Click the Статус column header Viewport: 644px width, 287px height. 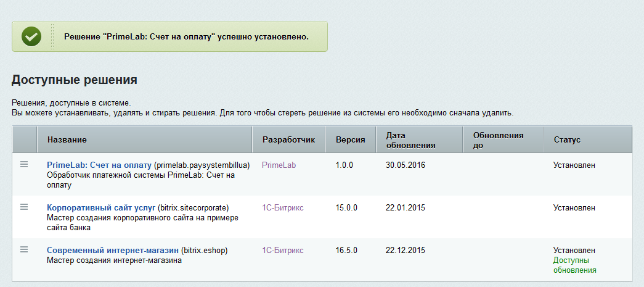(x=567, y=140)
